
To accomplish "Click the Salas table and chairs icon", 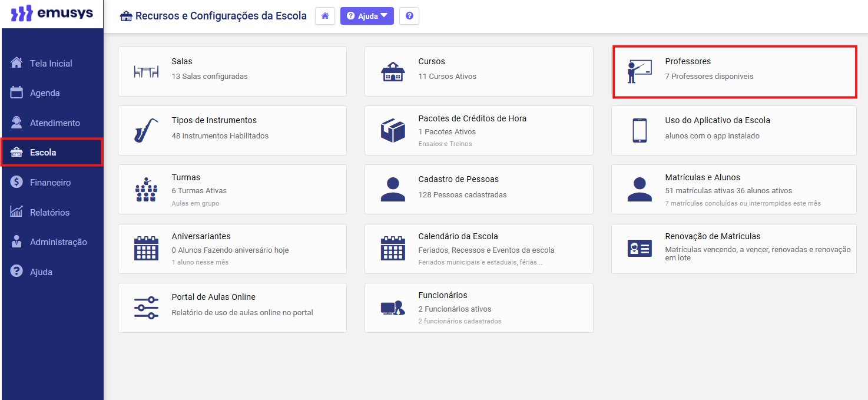I will point(146,72).
